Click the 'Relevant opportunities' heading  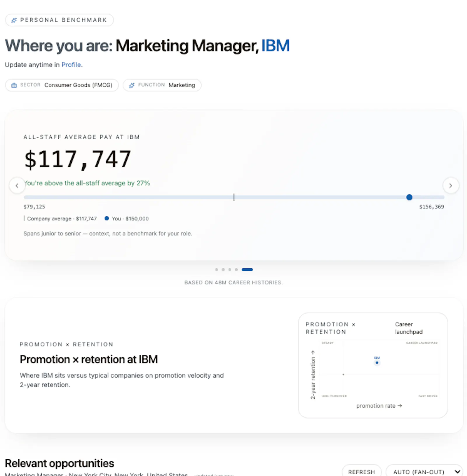point(59,463)
